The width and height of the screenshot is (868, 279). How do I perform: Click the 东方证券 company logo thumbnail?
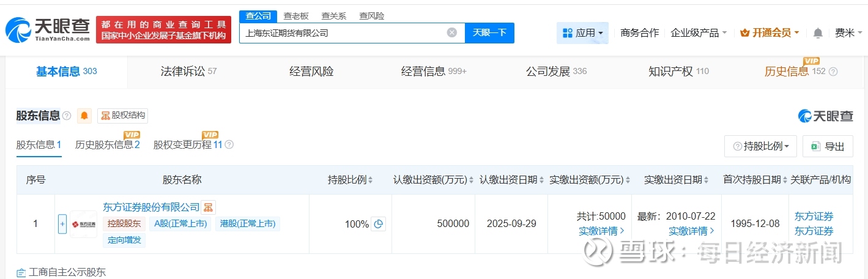pos(83,224)
